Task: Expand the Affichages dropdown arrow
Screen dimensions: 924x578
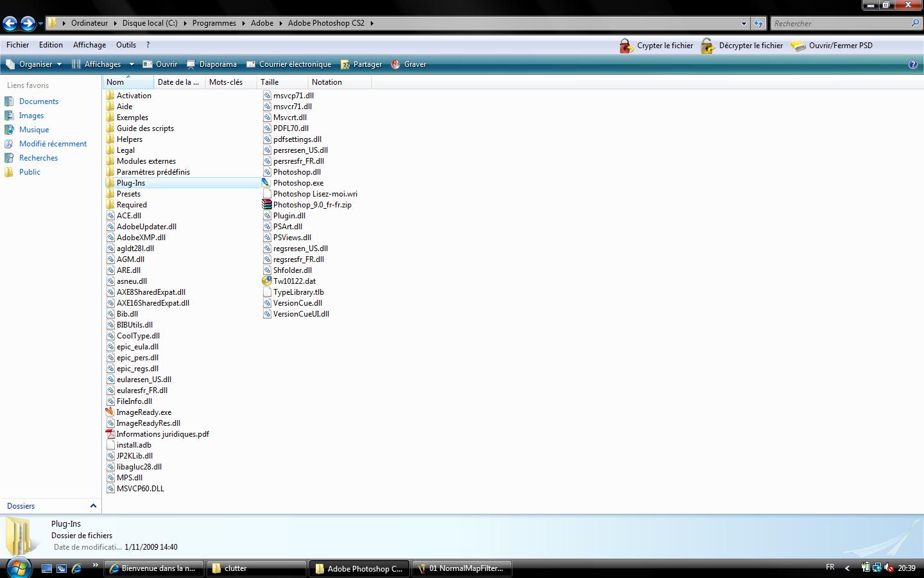Action: tap(132, 64)
